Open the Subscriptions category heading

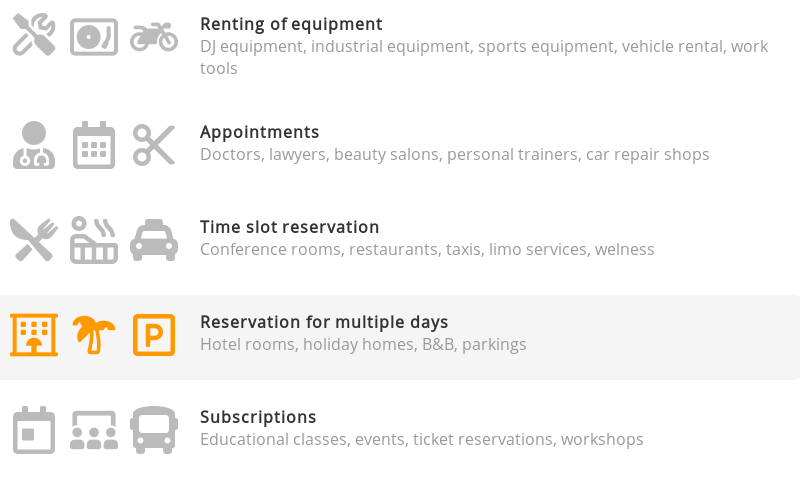(x=258, y=417)
